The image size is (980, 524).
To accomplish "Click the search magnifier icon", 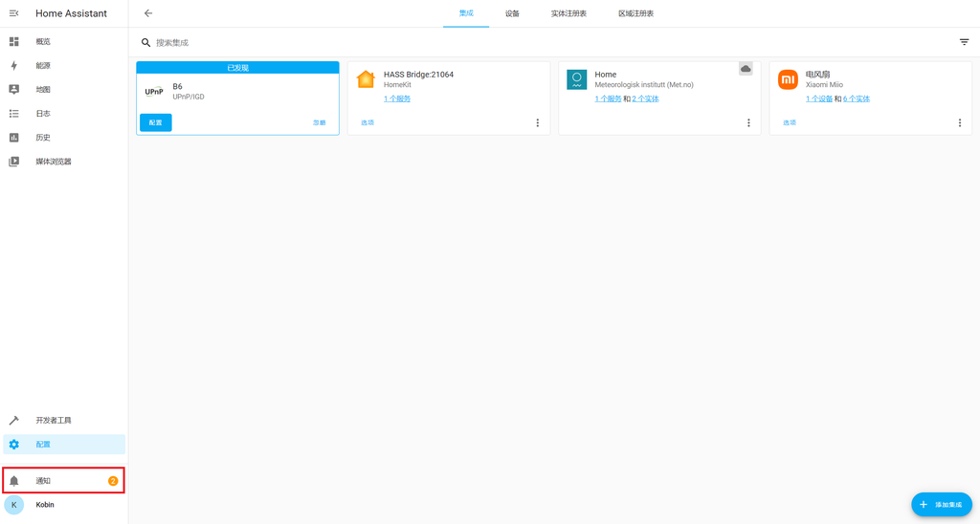I will coord(145,42).
